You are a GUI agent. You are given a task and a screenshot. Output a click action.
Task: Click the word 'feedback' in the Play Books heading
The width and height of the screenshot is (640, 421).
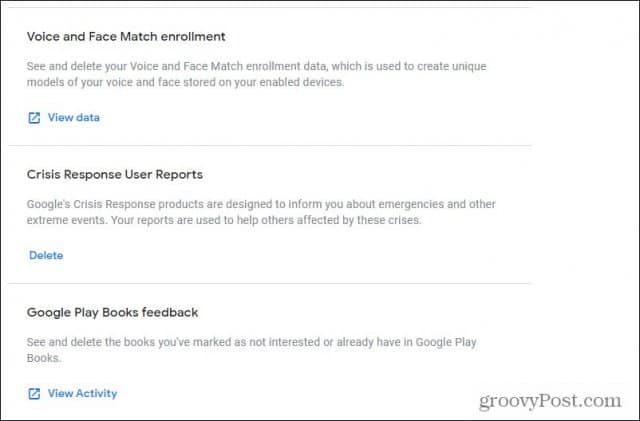pos(170,313)
